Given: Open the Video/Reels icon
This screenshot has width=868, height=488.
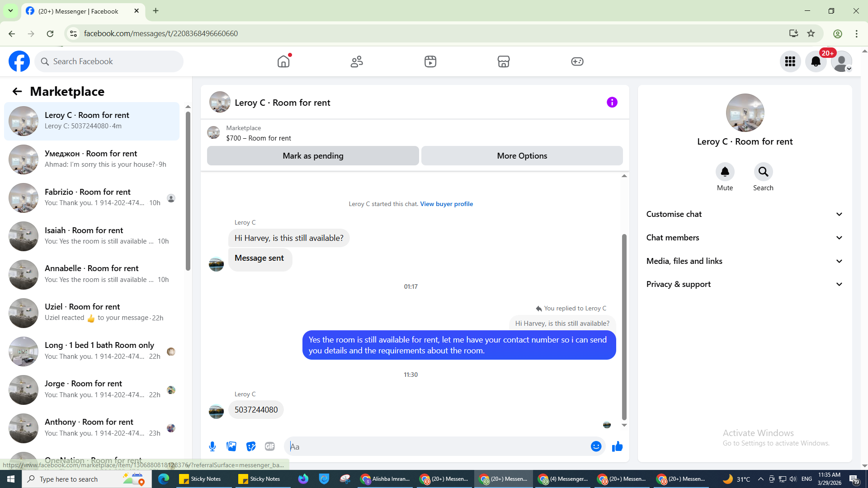Looking at the screenshot, I should [x=430, y=61].
